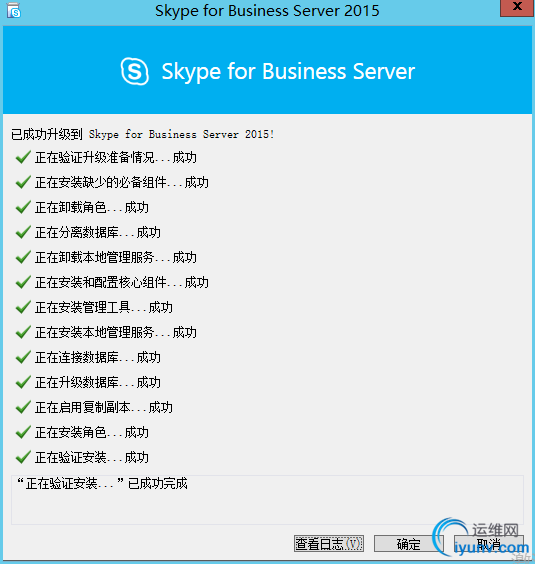Cancel with the 取消 button
This screenshot has height=564, width=535.
(x=489, y=543)
